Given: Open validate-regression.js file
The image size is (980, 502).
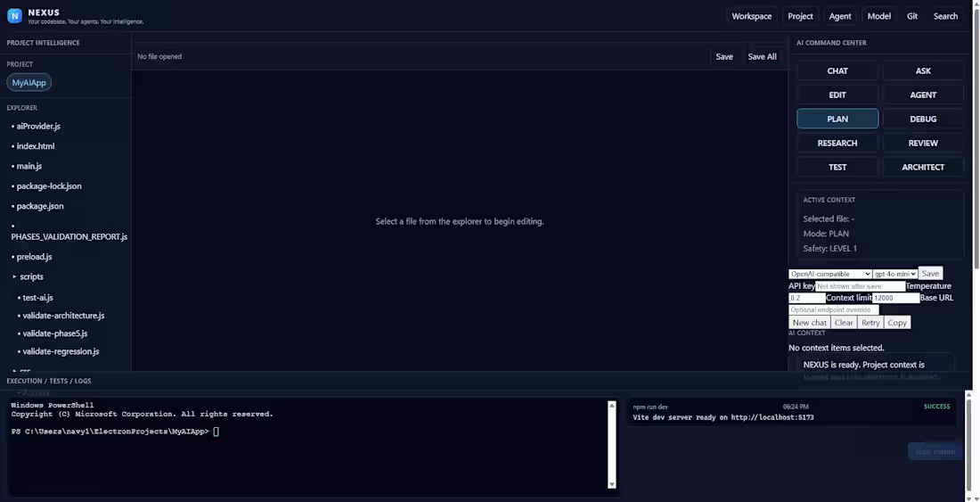Looking at the screenshot, I should pos(59,352).
